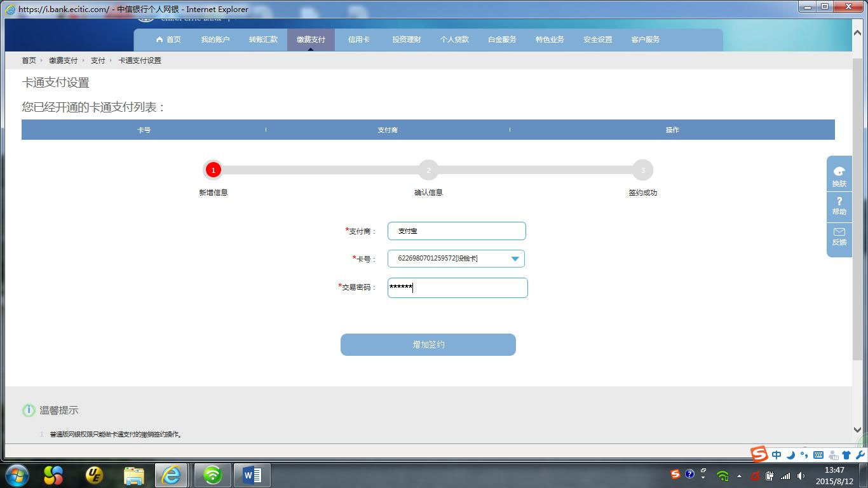Click the 温馨提示 info icon
Image resolution: width=868 pixels, height=488 pixels.
(x=29, y=410)
